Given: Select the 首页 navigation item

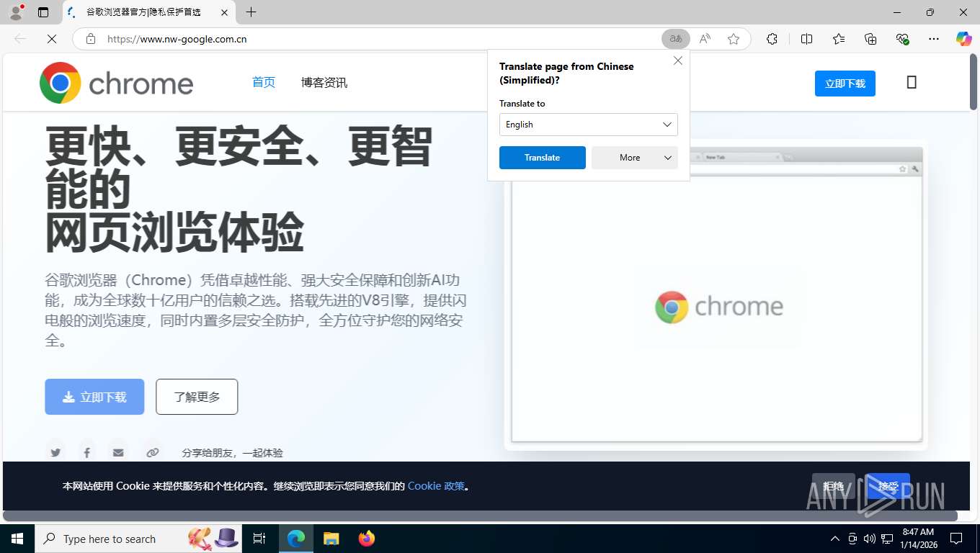Looking at the screenshot, I should coord(264,82).
